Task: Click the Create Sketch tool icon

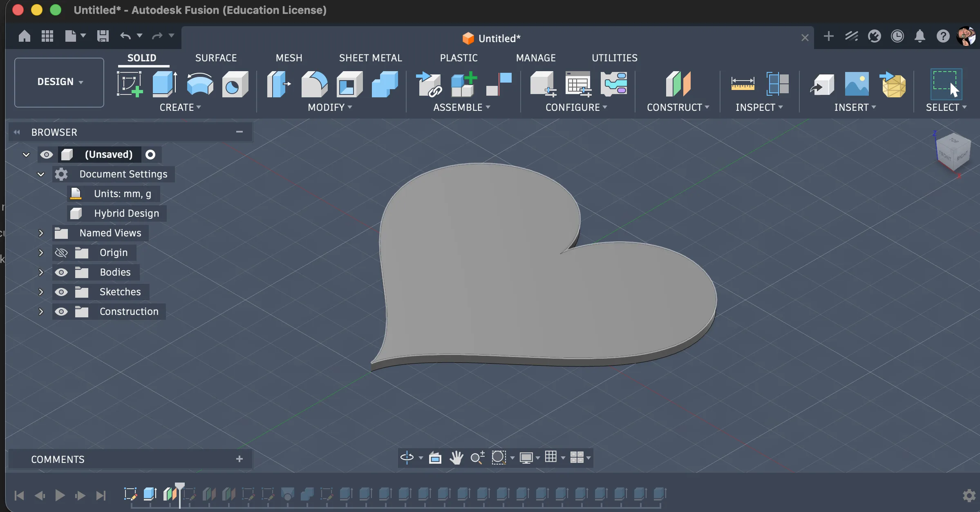Action: tap(130, 84)
